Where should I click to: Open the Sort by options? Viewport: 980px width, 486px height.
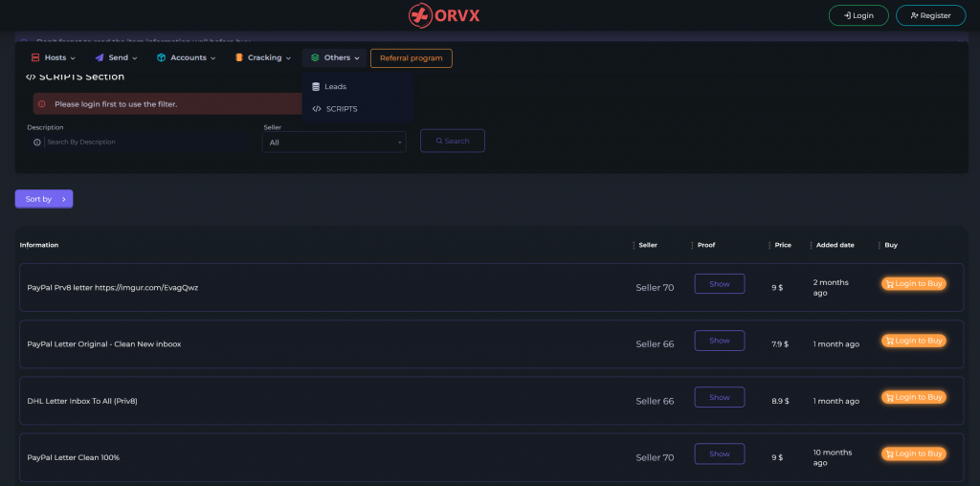(44, 199)
